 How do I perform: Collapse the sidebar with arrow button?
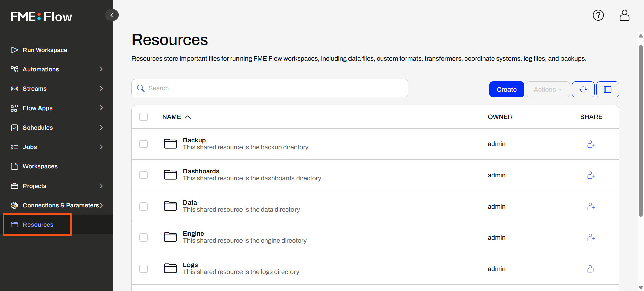(x=112, y=15)
